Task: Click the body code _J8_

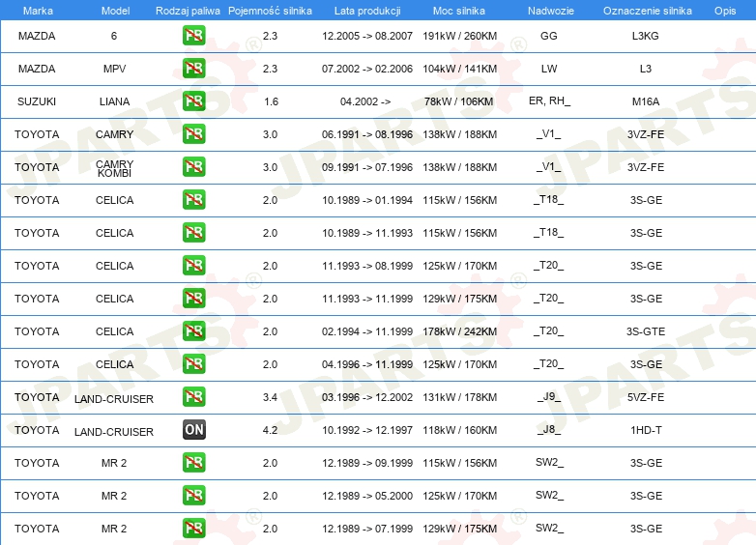Action: 549,429
